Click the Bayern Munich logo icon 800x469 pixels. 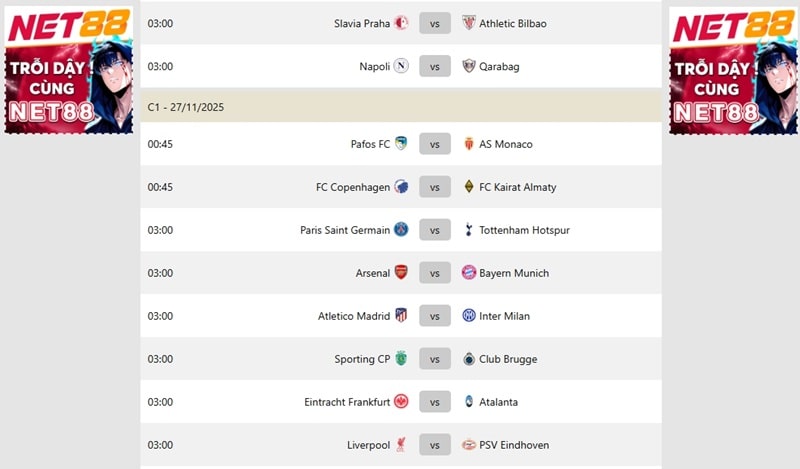click(x=469, y=273)
